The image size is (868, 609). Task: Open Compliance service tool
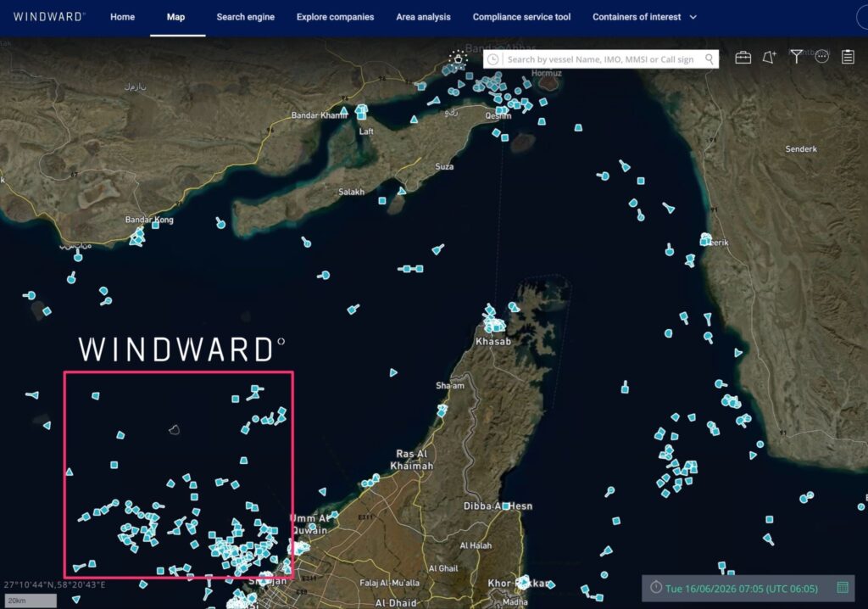point(521,17)
